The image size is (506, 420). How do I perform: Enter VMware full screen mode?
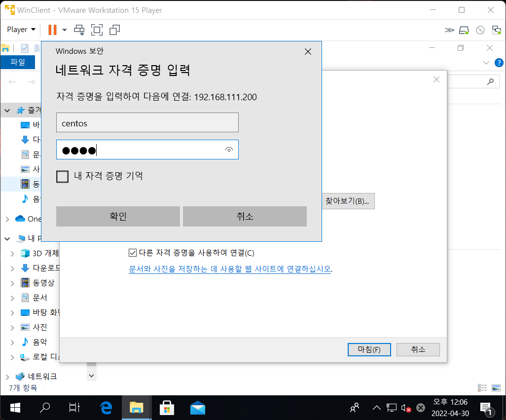(x=97, y=30)
